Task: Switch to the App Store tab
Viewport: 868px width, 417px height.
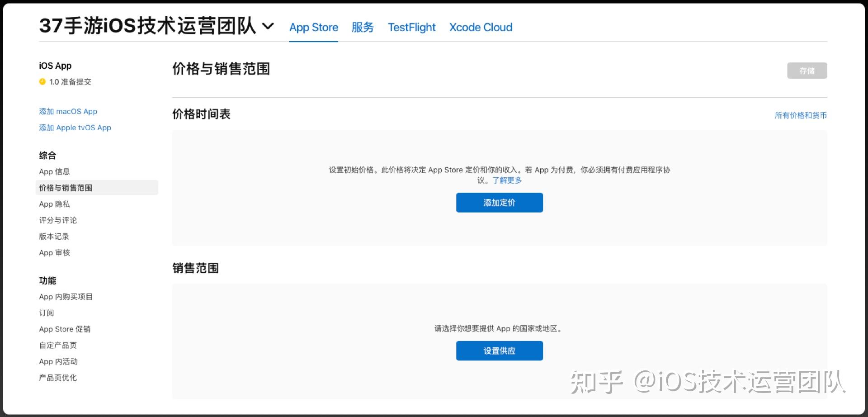Action: click(314, 28)
